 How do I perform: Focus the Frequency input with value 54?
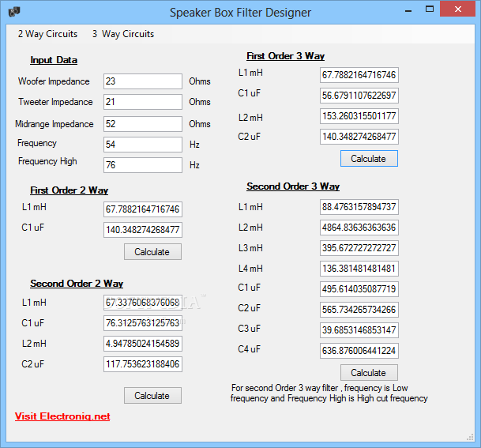[x=143, y=145]
